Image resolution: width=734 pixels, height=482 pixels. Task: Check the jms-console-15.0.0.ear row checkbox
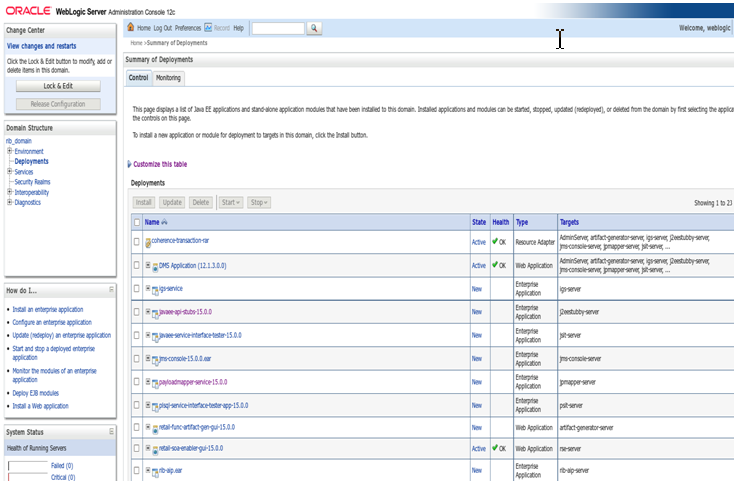click(137, 358)
